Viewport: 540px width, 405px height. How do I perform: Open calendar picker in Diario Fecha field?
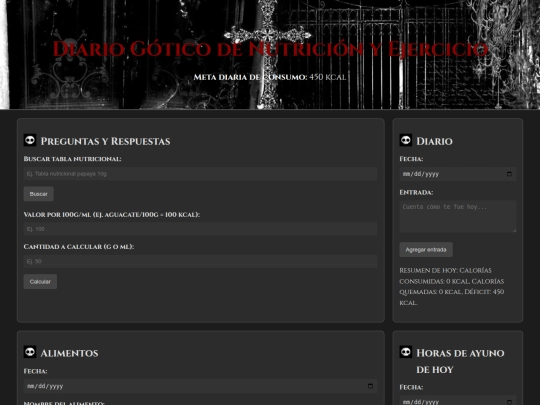[509, 174]
